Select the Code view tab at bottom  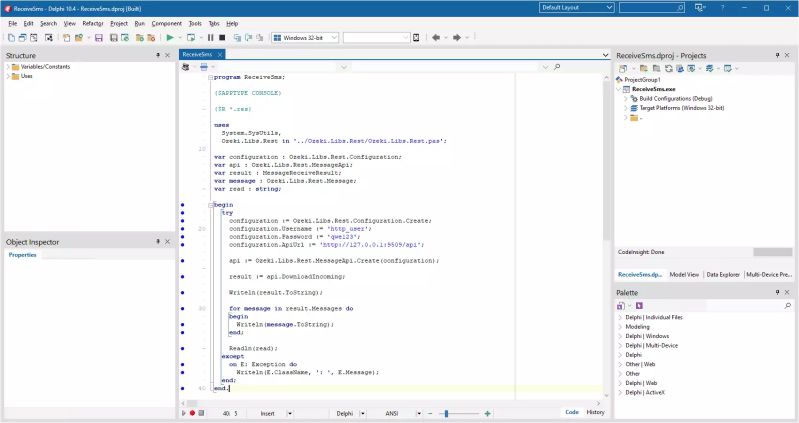[572, 412]
